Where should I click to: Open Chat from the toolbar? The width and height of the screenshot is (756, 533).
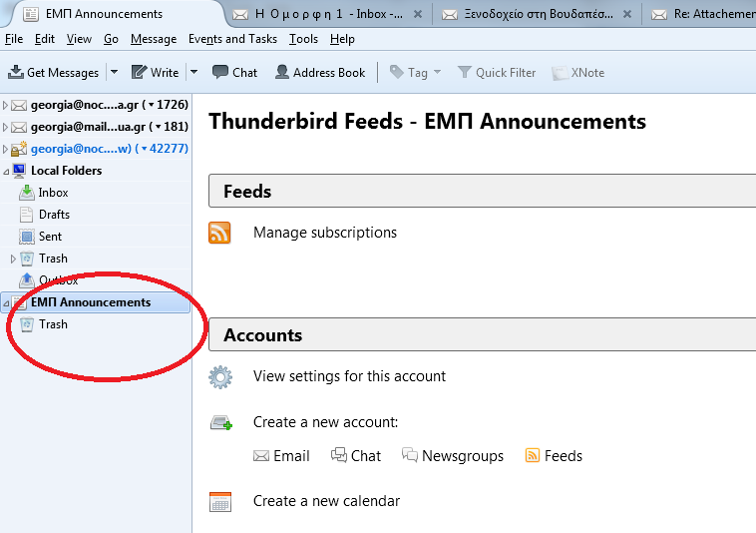pos(234,72)
